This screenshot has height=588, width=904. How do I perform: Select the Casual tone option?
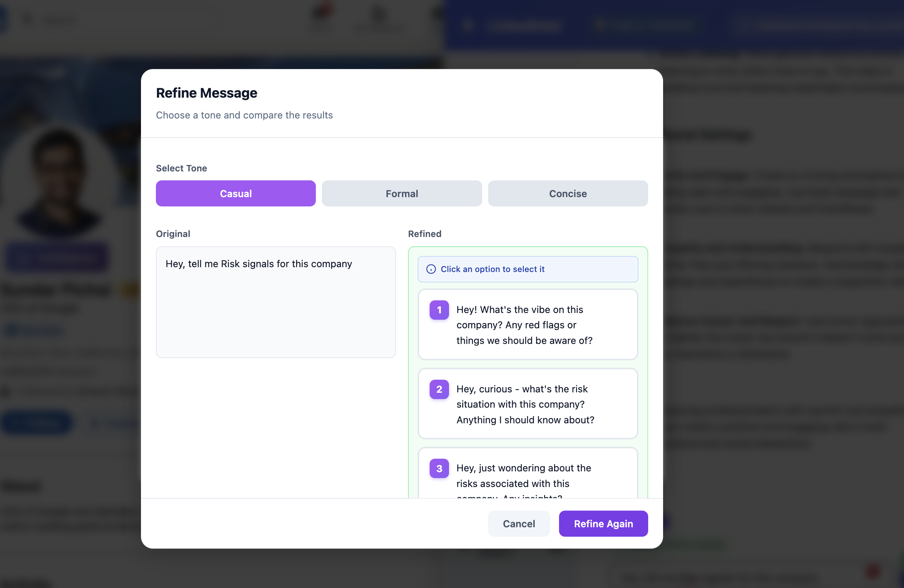(x=235, y=194)
